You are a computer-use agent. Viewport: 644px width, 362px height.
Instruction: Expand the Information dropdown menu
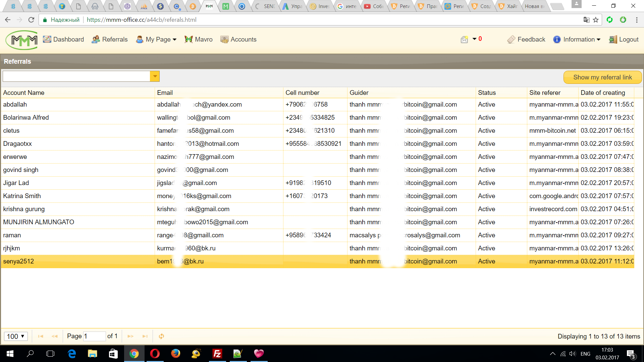(577, 40)
